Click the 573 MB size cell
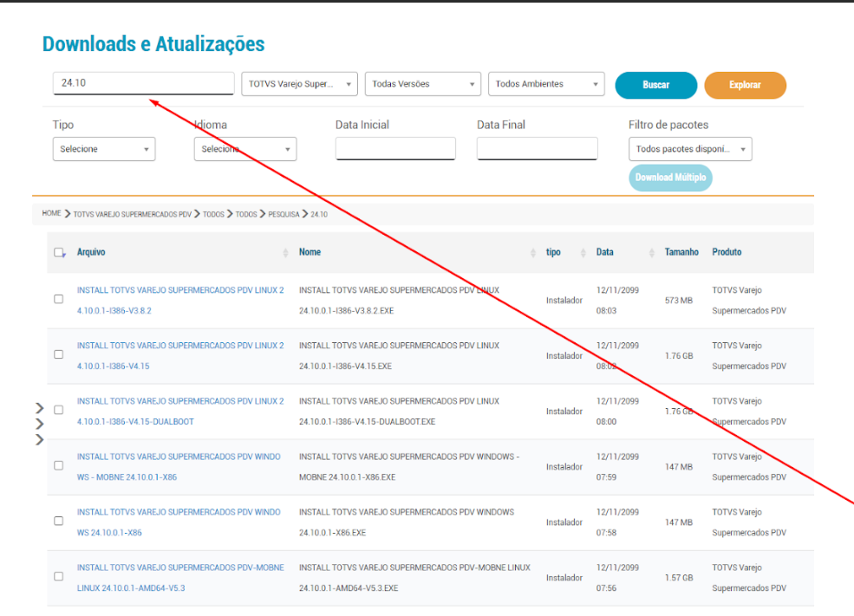The height and width of the screenshot is (616, 854). 679,301
